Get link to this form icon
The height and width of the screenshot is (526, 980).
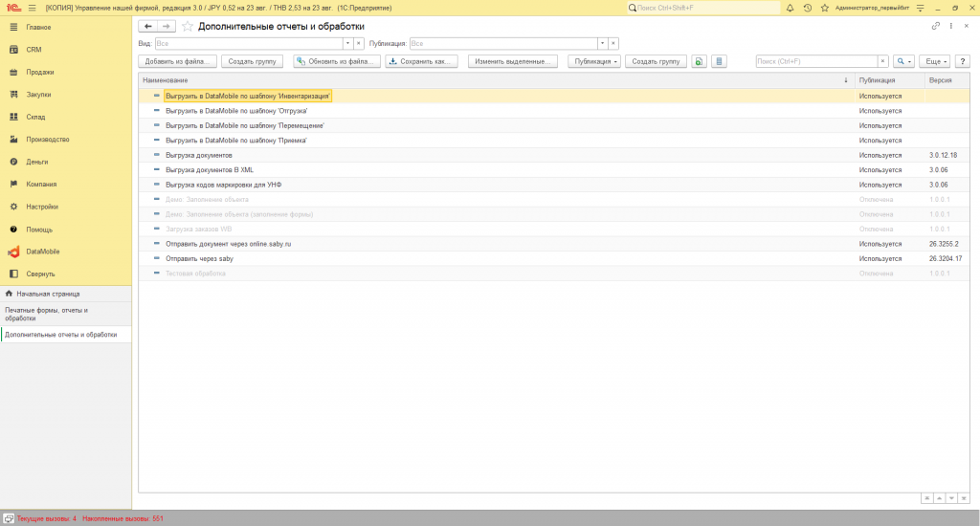[x=936, y=26]
